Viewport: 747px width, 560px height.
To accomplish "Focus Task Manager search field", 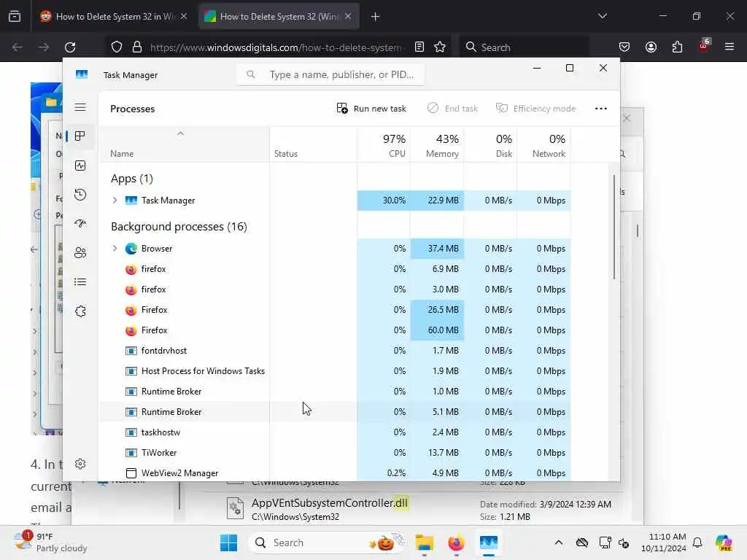I will coord(330,75).
